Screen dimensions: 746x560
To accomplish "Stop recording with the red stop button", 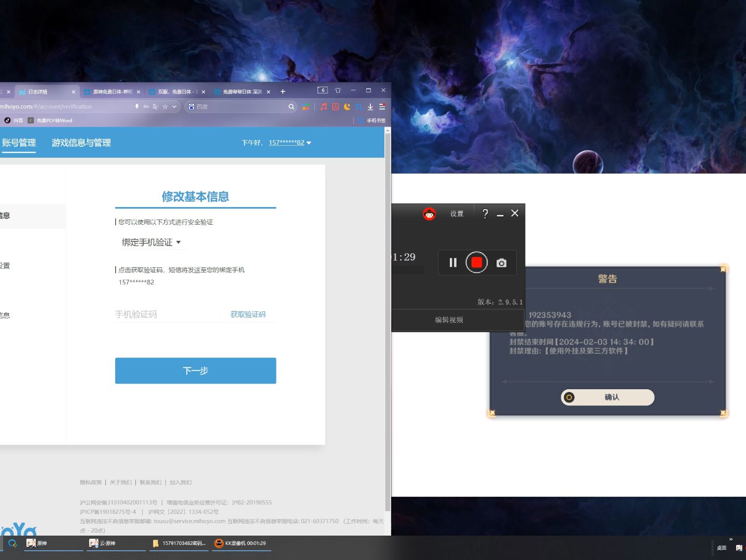I will [476, 263].
